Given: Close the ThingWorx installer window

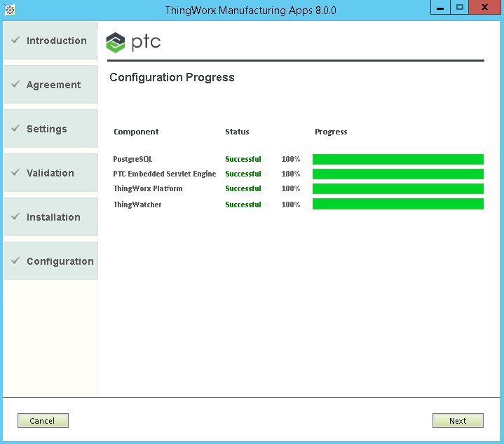Looking at the screenshot, I should (484, 8).
